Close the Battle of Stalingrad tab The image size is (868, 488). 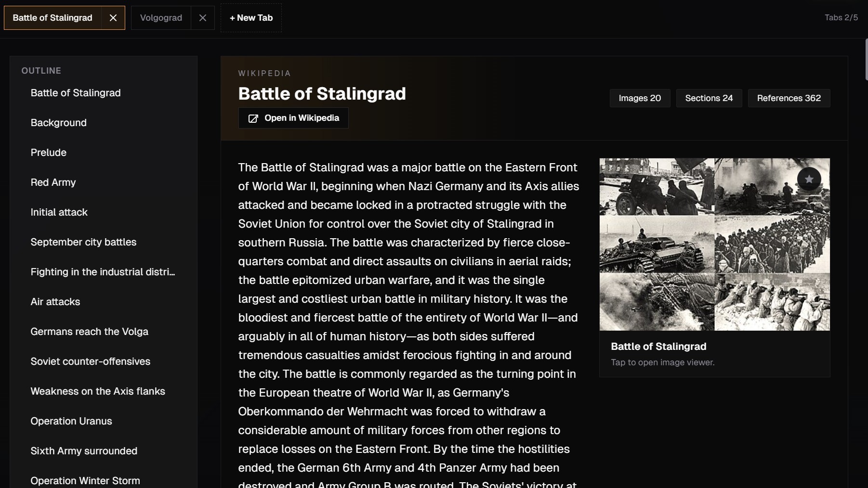tap(113, 18)
